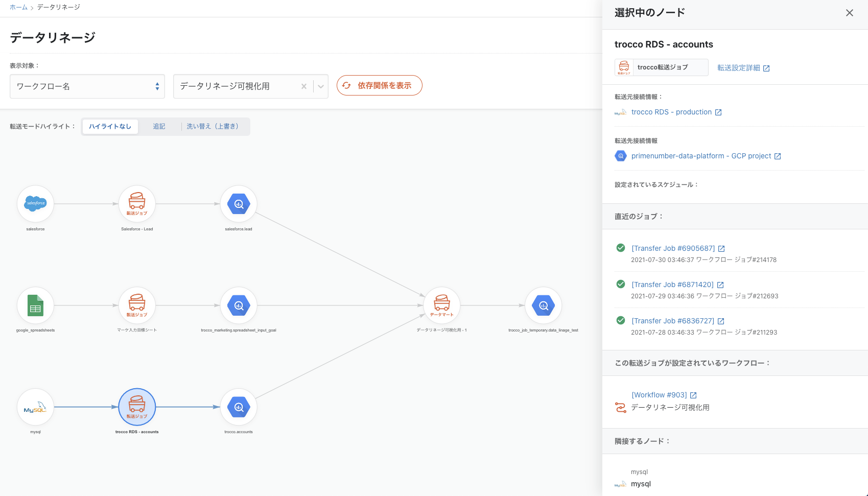Viewport: 868px width, 496px height.
Task: Select the trocco.accounts BigQuery node
Action: point(239,407)
